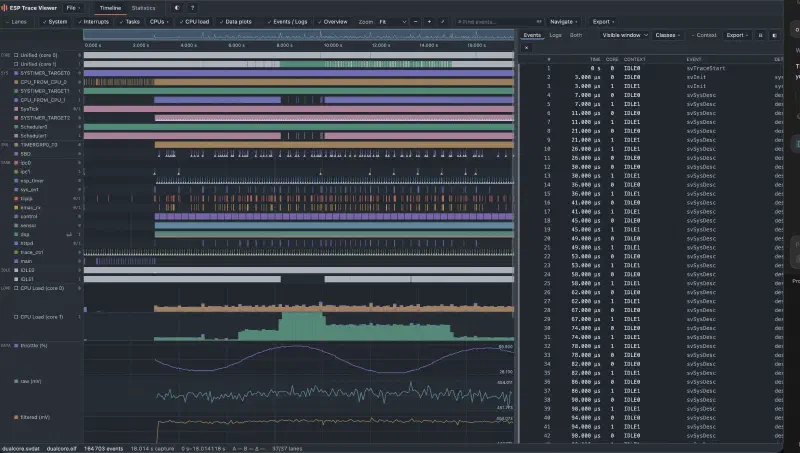
Task: Close the events filter with the X button
Action: (527, 48)
